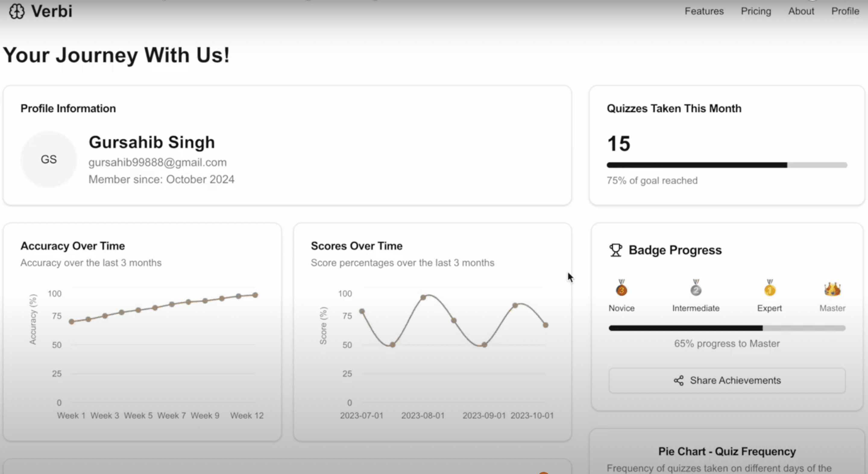Click the Verbi brain logo icon
This screenshot has width=868, height=474.
tap(17, 11)
